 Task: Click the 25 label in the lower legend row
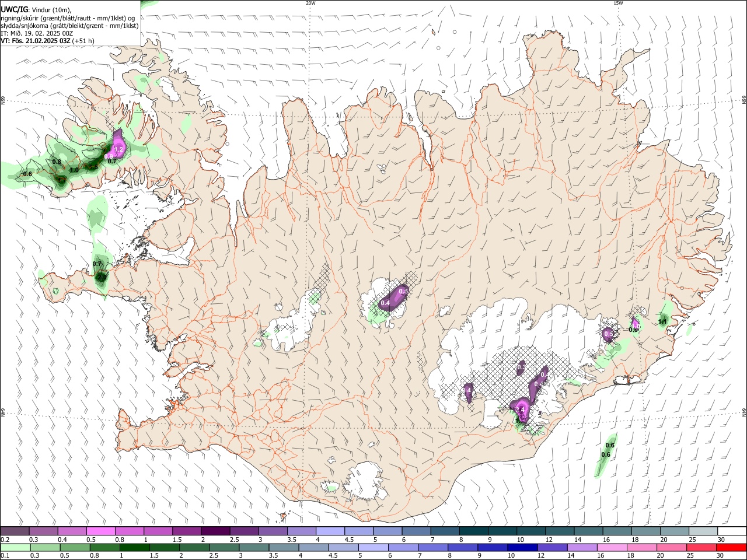tap(692, 555)
